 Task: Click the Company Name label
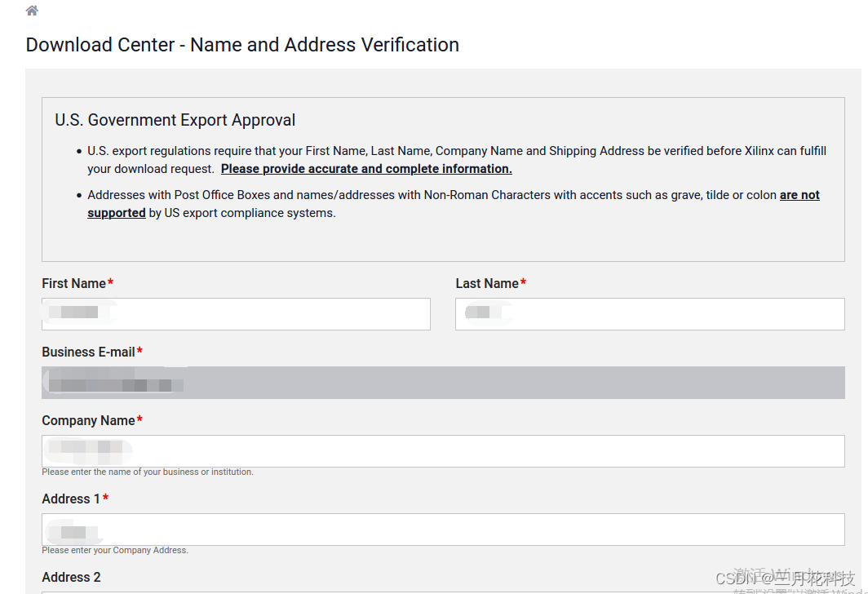88,420
